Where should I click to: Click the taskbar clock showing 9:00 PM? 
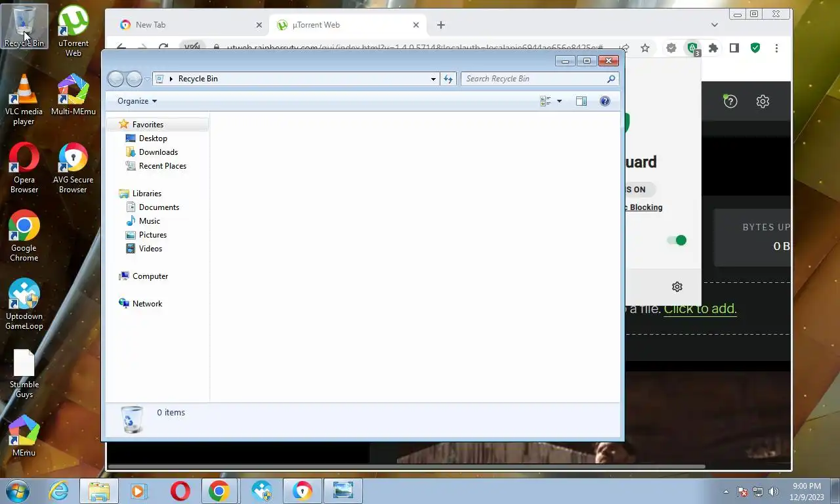[807, 491]
